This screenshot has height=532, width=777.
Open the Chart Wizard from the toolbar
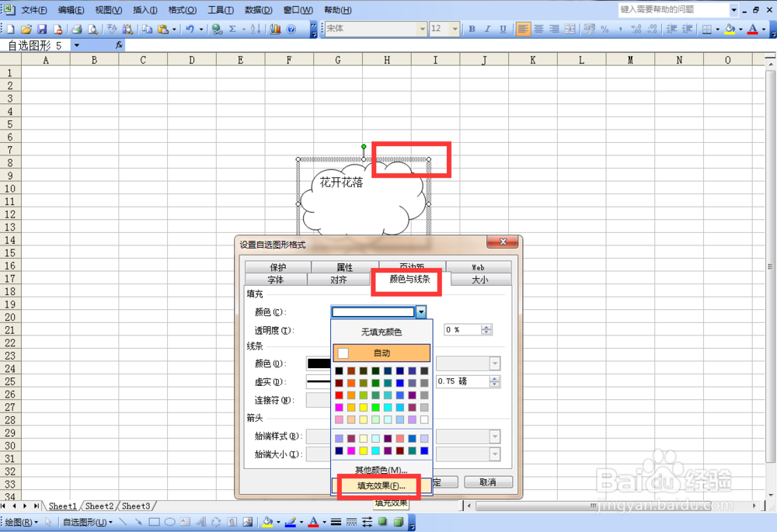275,29
